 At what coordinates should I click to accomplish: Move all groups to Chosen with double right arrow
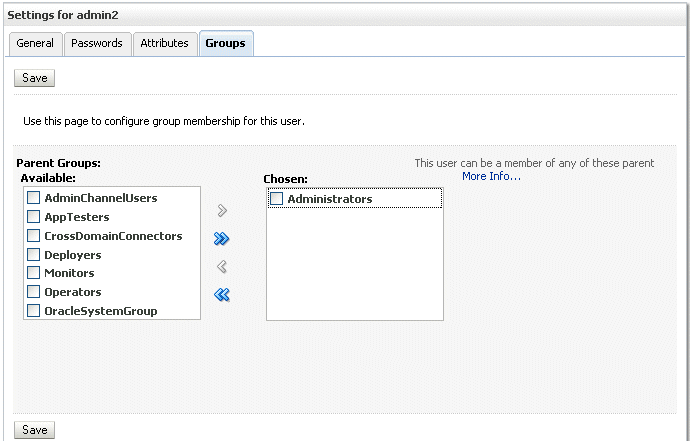tap(221, 239)
